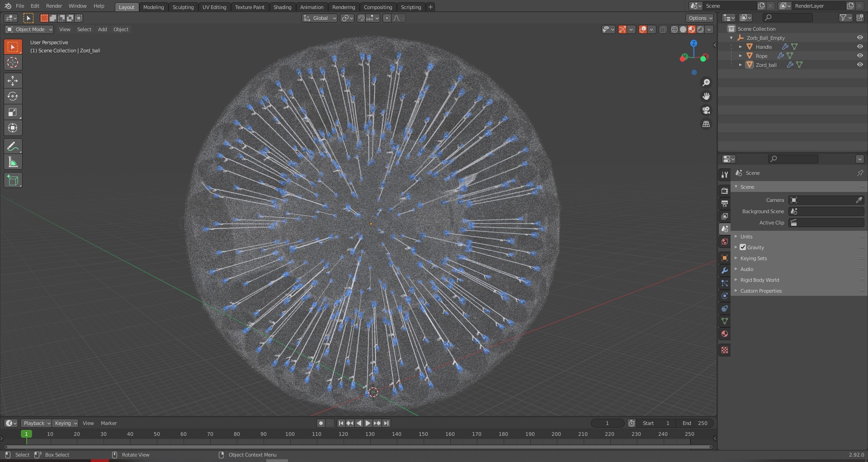Expand the Rope item in the outliner
Viewport: 868px width, 462px height.
tap(741, 56)
